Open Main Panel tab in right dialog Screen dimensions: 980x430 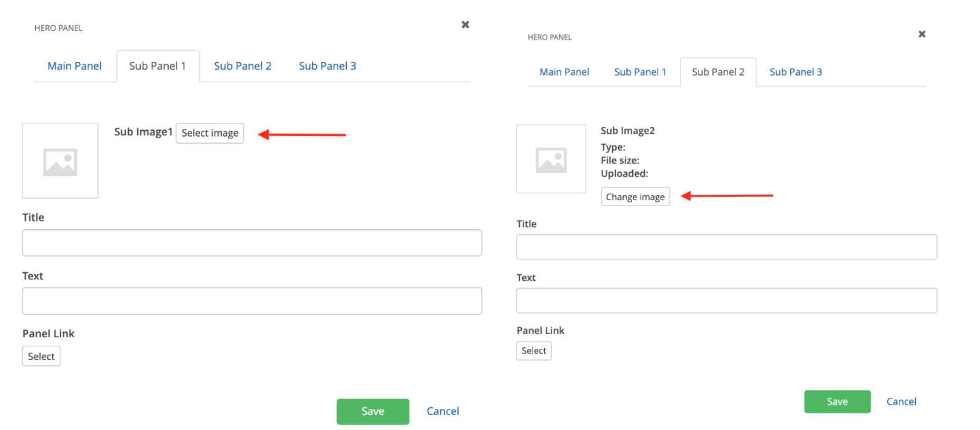click(564, 72)
